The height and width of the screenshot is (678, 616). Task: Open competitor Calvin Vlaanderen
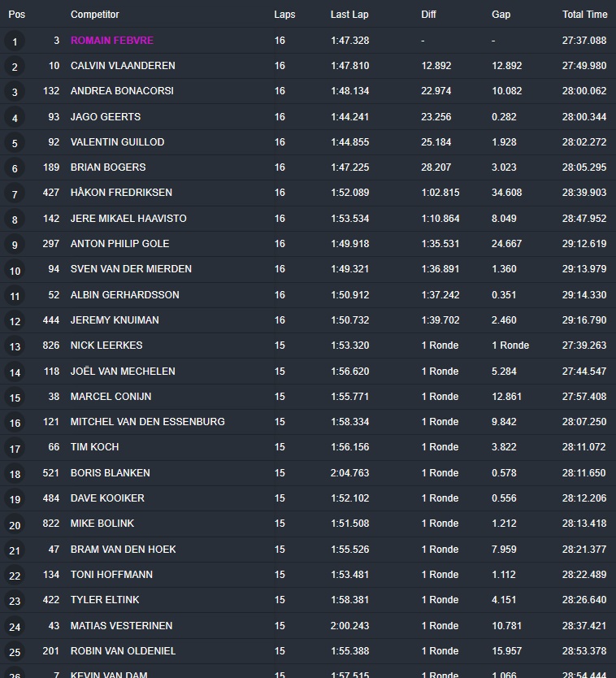tap(123, 66)
